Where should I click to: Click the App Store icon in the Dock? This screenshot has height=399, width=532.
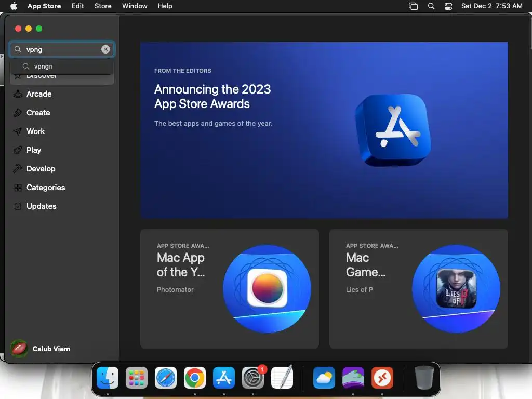click(224, 378)
